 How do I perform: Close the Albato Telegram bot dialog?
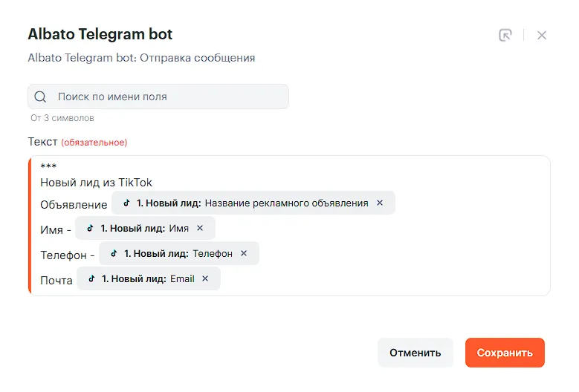pos(542,35)
